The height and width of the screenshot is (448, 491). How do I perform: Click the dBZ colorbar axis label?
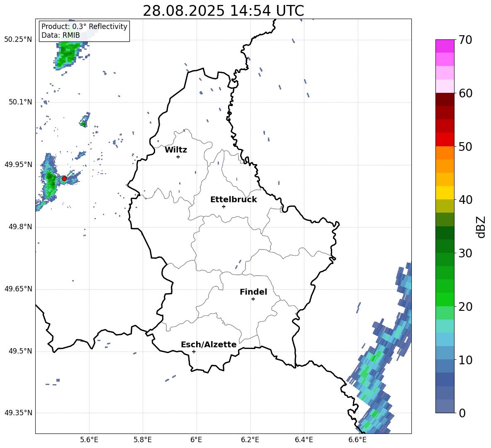480,227
